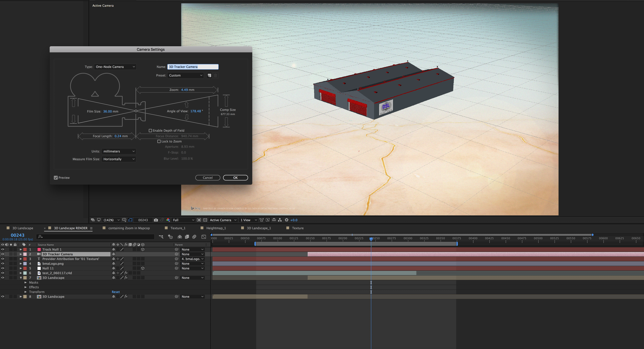Switch to the Heightmap_1 tab
This screenshot has height=349, width=644.
point(216,228)
